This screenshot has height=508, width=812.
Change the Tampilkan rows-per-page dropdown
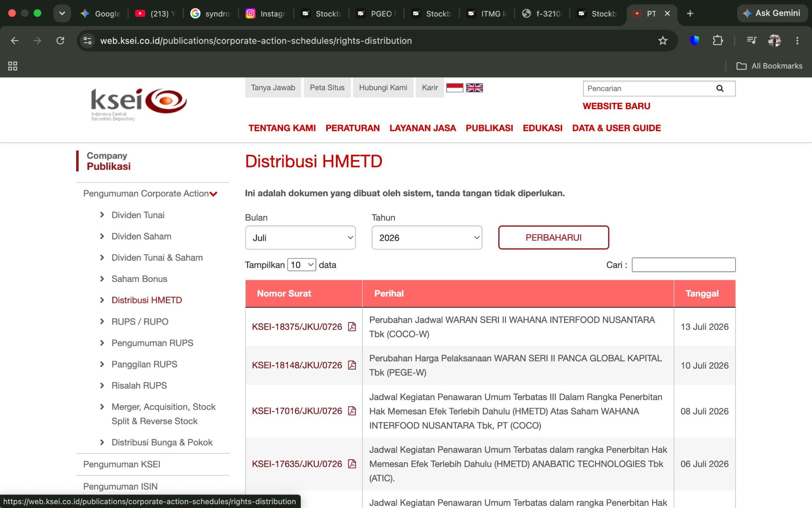pos(302,265)
